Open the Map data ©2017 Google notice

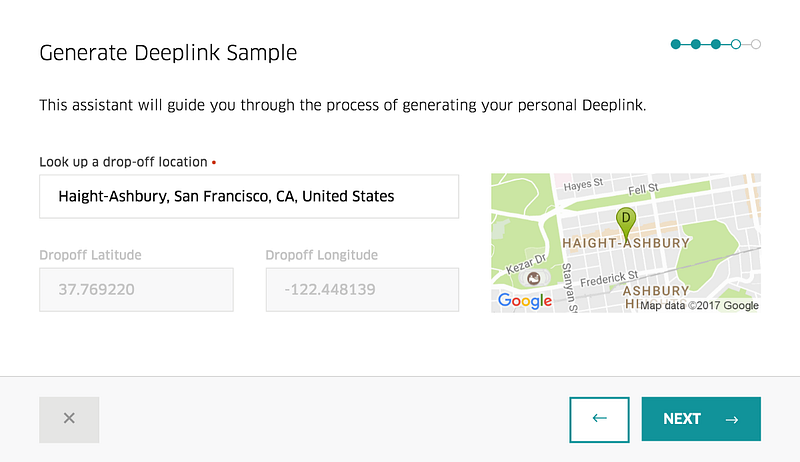(699, 306)
